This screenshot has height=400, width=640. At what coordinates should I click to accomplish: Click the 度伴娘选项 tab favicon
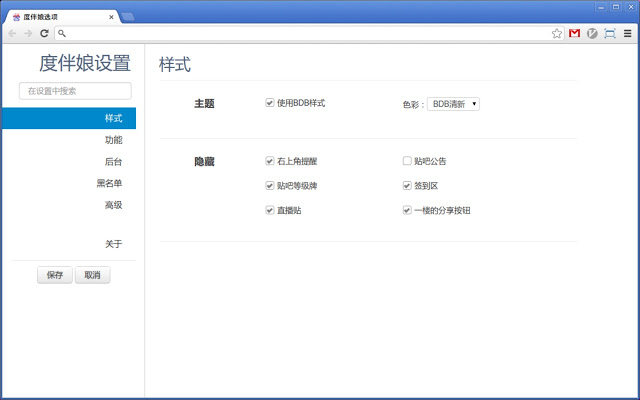coord(16,17)
